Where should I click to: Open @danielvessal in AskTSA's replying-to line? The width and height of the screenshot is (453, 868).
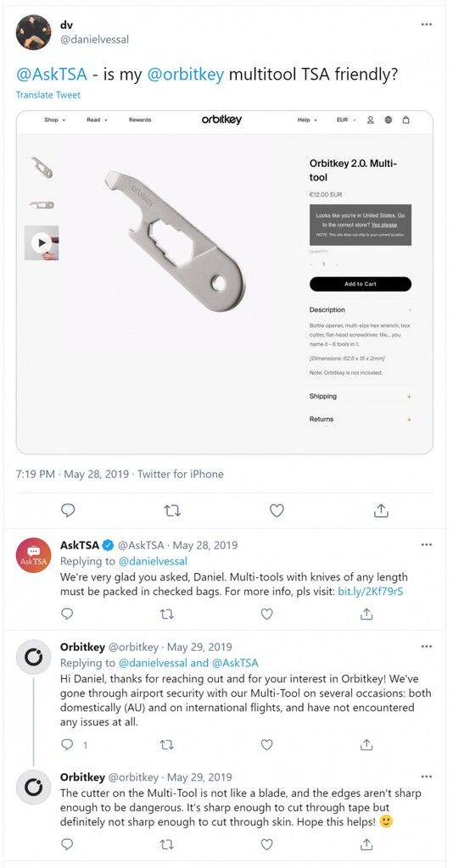coord(153,561)
